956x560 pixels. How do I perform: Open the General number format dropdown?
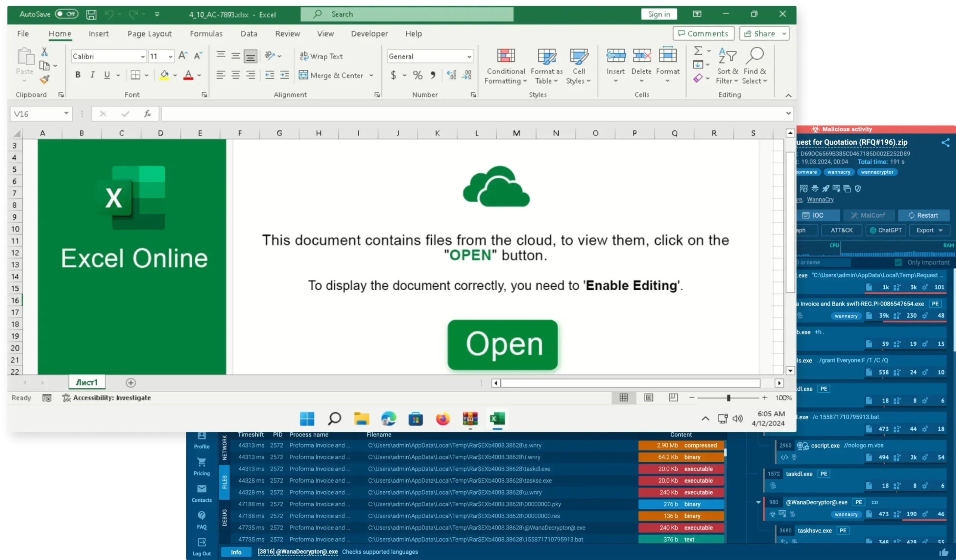pos(469,56)
